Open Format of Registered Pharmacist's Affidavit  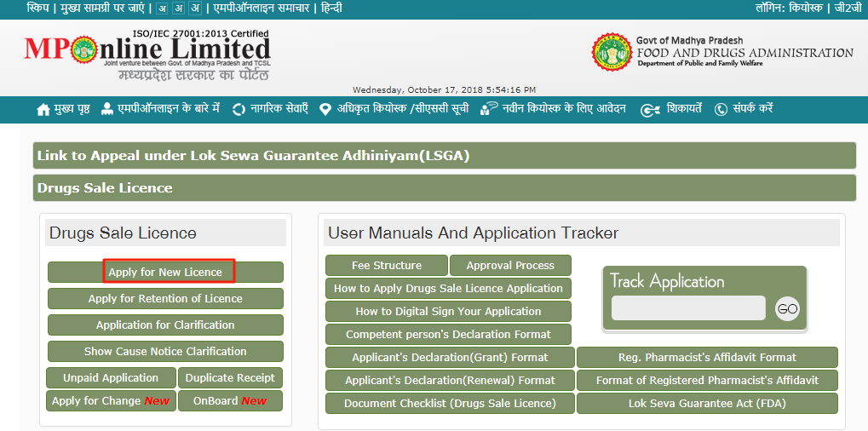(708, 381)
